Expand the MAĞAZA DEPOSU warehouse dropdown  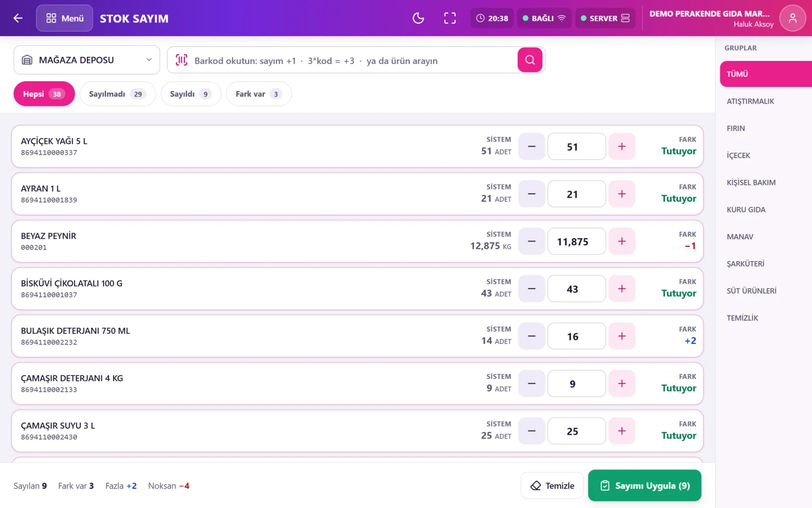click(x=87, y=60)
